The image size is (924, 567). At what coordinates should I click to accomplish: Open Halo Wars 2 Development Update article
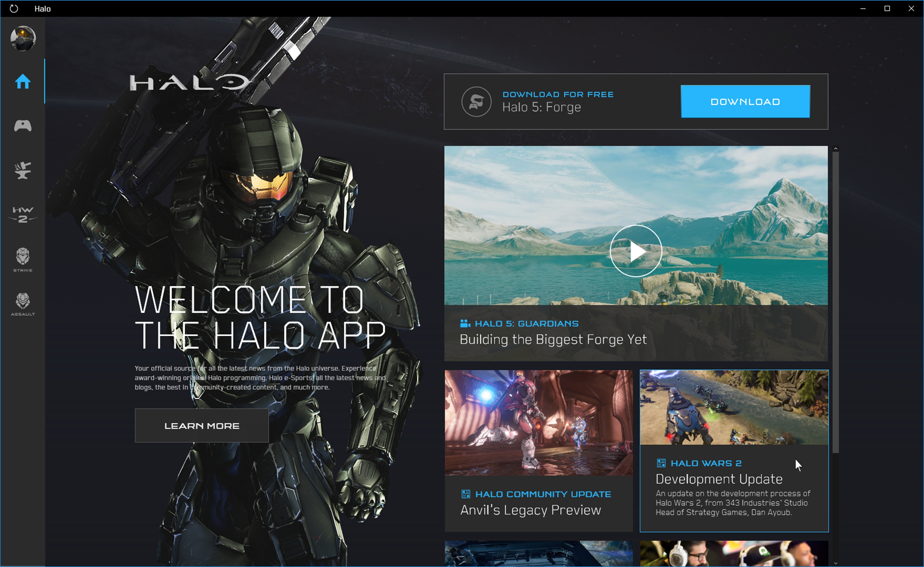pyautogui.click(x=719, y=479)
